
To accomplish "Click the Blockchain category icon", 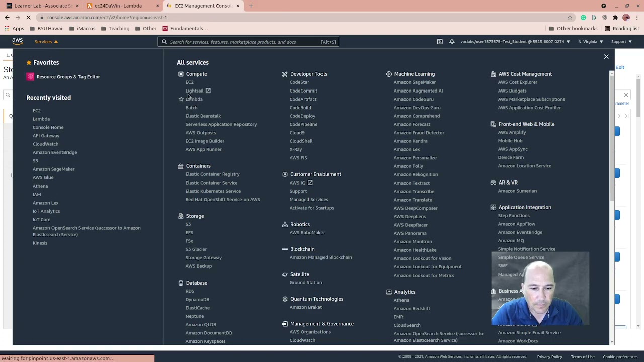I will tap(285, 249).
